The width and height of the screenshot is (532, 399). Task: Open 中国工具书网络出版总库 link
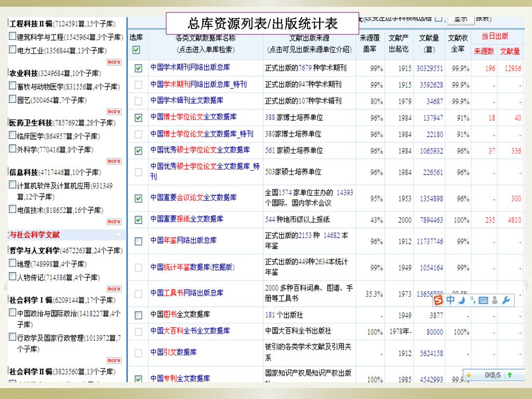pos(187,293)
